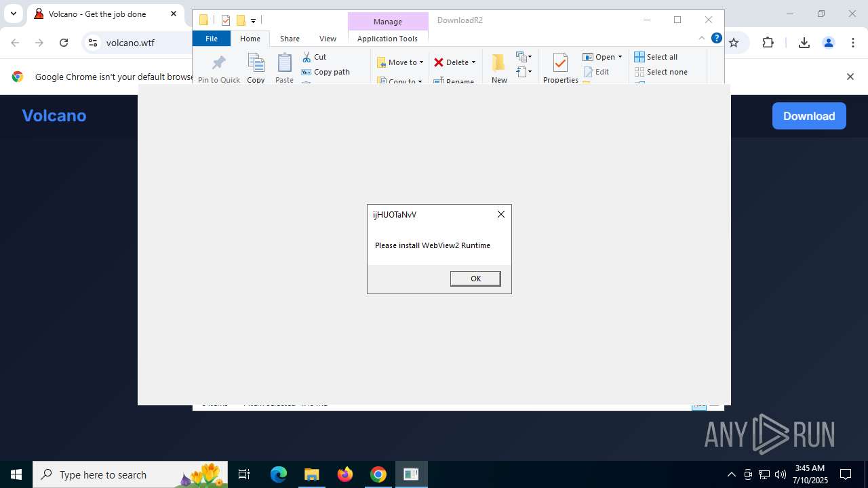
Task: Click OK in the WebView2 Runtime dialog
Action: [475, 279]
